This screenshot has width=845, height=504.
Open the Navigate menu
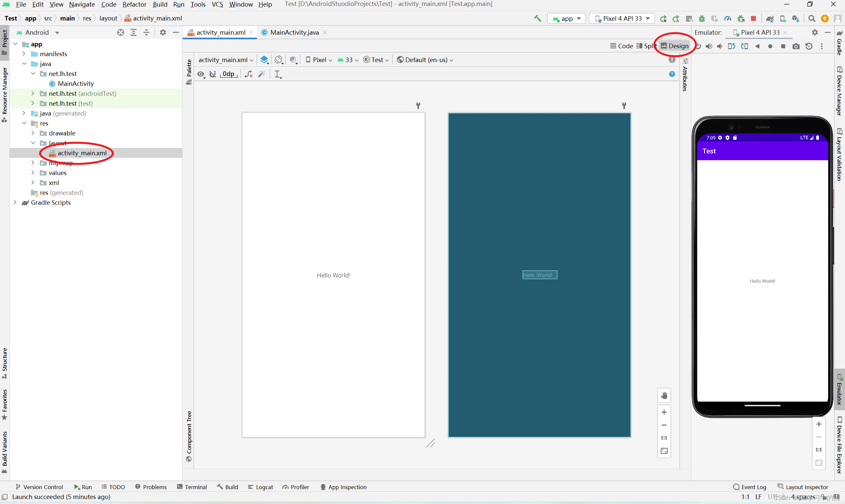(x=82, y=4)
